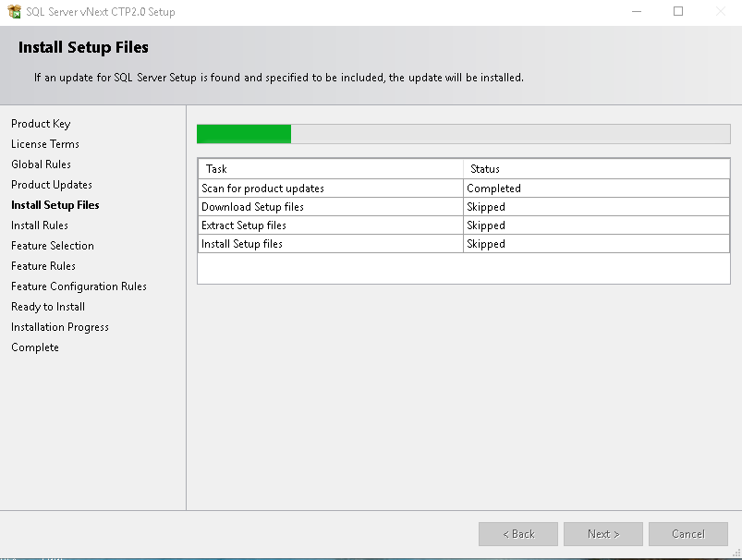Cancel setup with the "Cancel" button

click(x=687, y=533)
